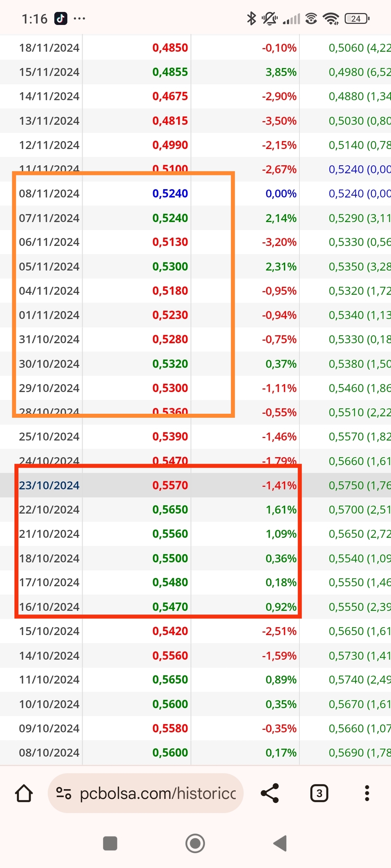The width and height of the screenshot is (391, 868).
Task: Tap the 18/11/2024 date cell
Action: click(x=49, y=48)
